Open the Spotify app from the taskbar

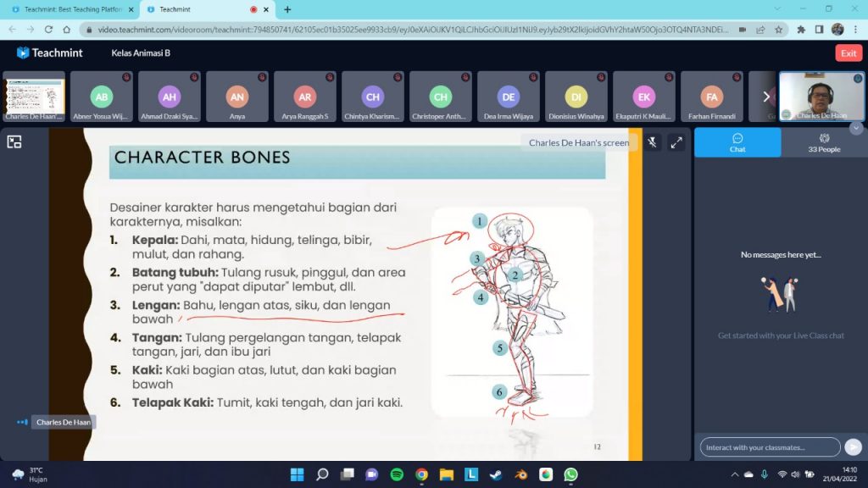(x=397, y=474)
